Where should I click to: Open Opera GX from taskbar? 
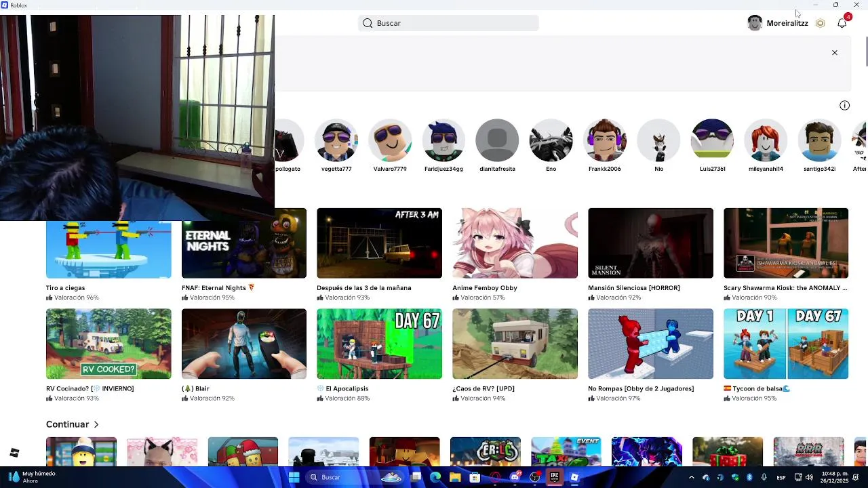click(495, 477)
